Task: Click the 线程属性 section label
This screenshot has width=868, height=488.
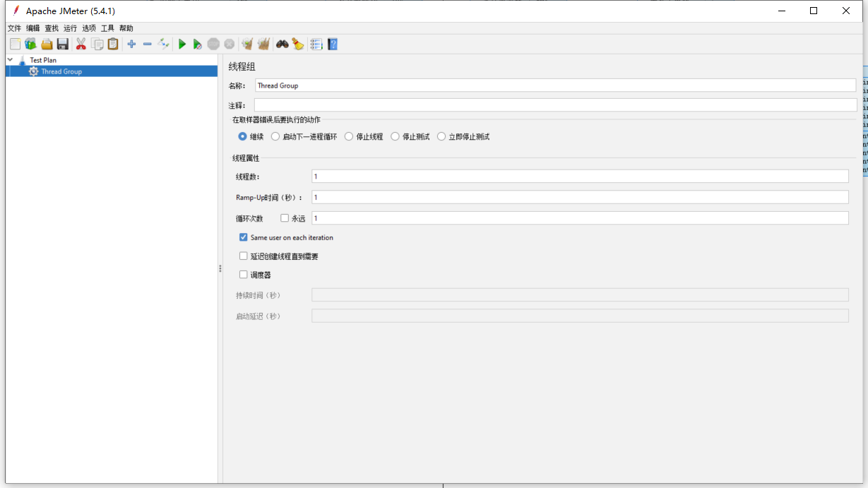Action: tap(246, 158)
